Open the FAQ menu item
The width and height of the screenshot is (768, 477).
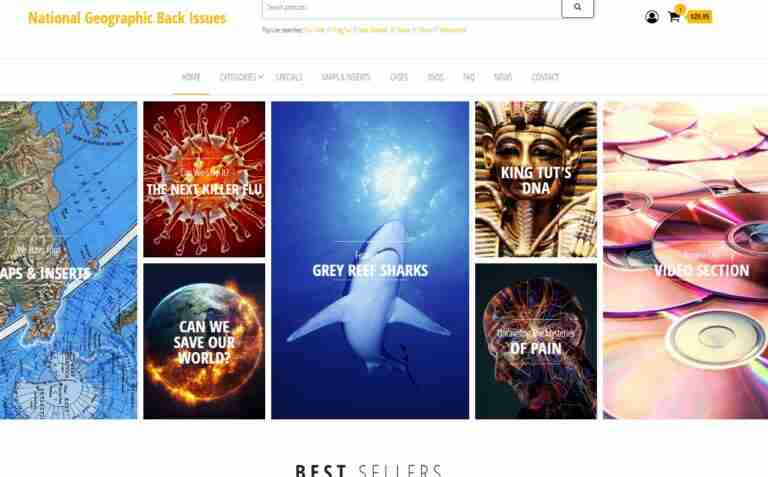(x=469, y=77)
